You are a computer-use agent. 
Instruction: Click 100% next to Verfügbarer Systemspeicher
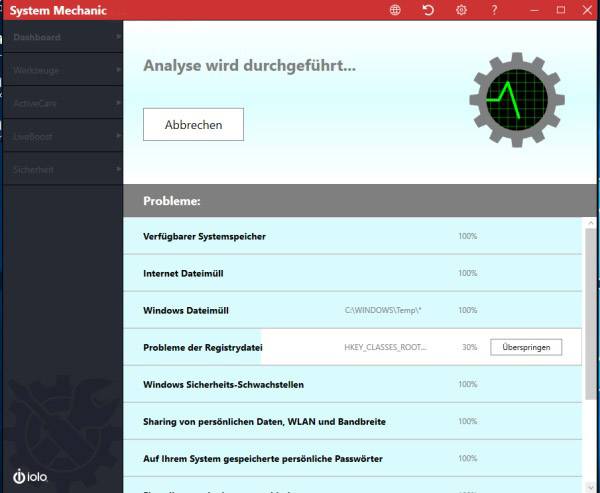point(468,236)
